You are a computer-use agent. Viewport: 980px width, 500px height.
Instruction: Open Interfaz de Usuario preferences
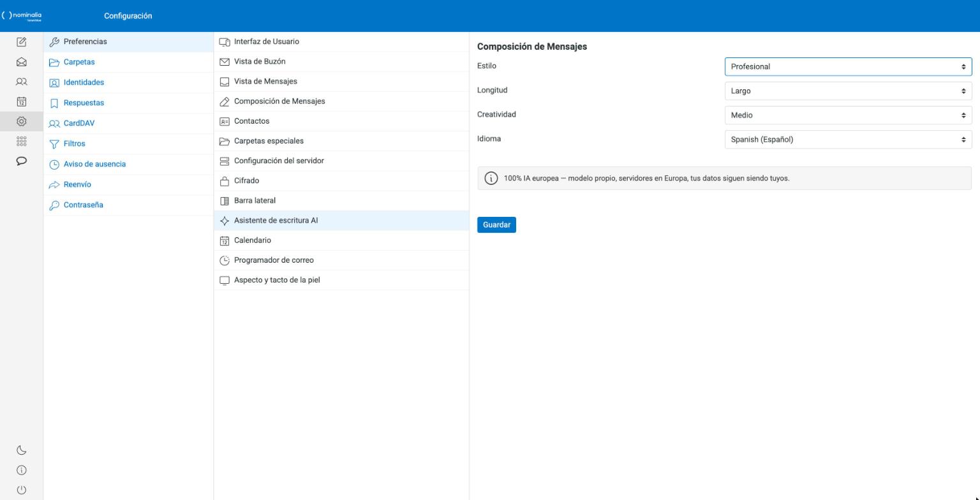[341, 41]
